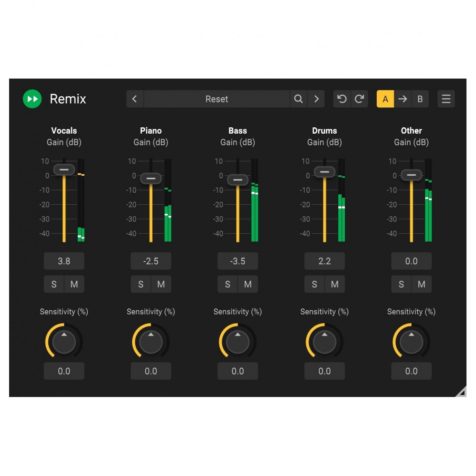Open the Reset preset name list

point(217,99)
